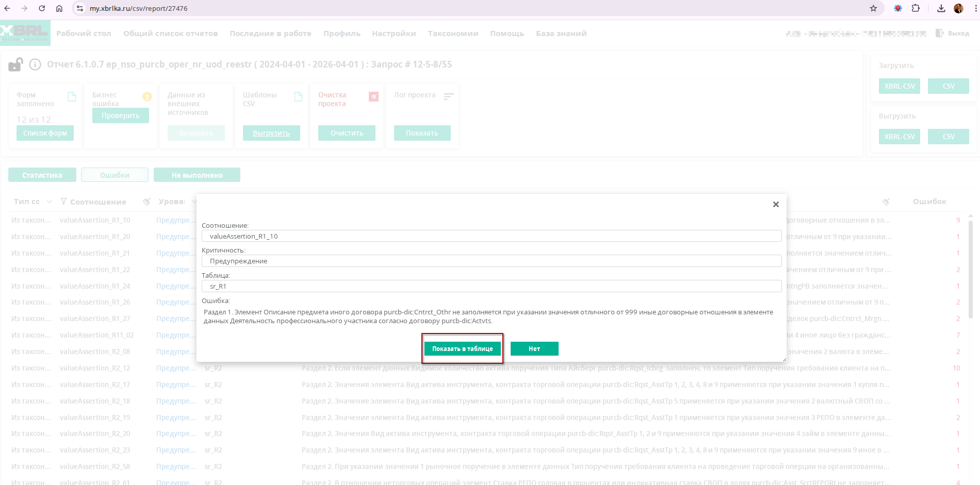
Task: Select the Не выполнено tab
Action: (197, 175)
